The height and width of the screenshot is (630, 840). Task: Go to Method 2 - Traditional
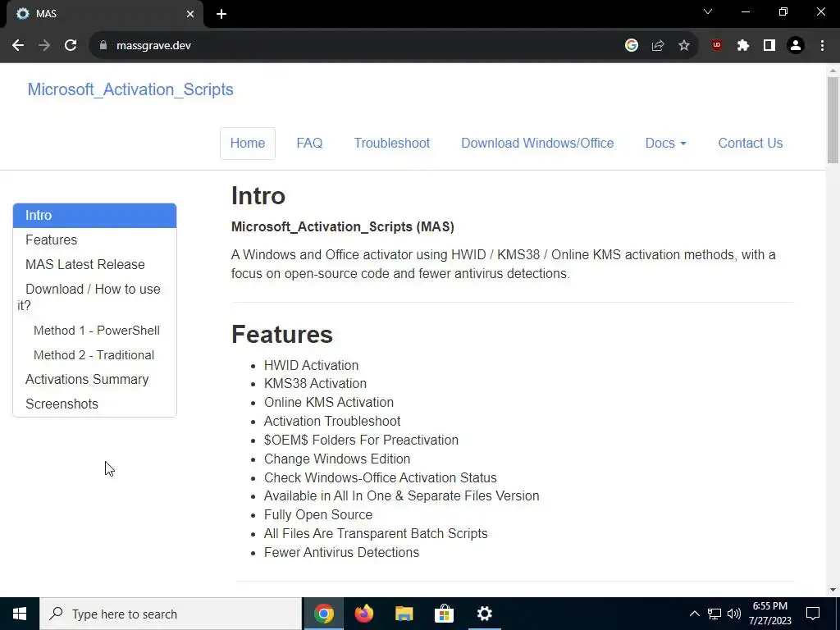tap(94, 355)
